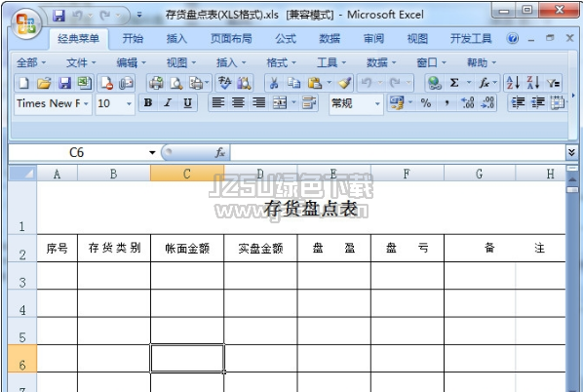Click the selected cell C6
This screenshot has height=392, width=583.
(x=187, y=358)
